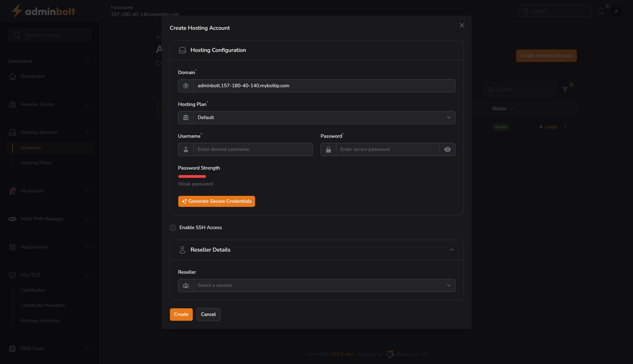The height and width of the screenshot is (364, 633).
Task: Click the red password strength bar
Action: (192, 176)
